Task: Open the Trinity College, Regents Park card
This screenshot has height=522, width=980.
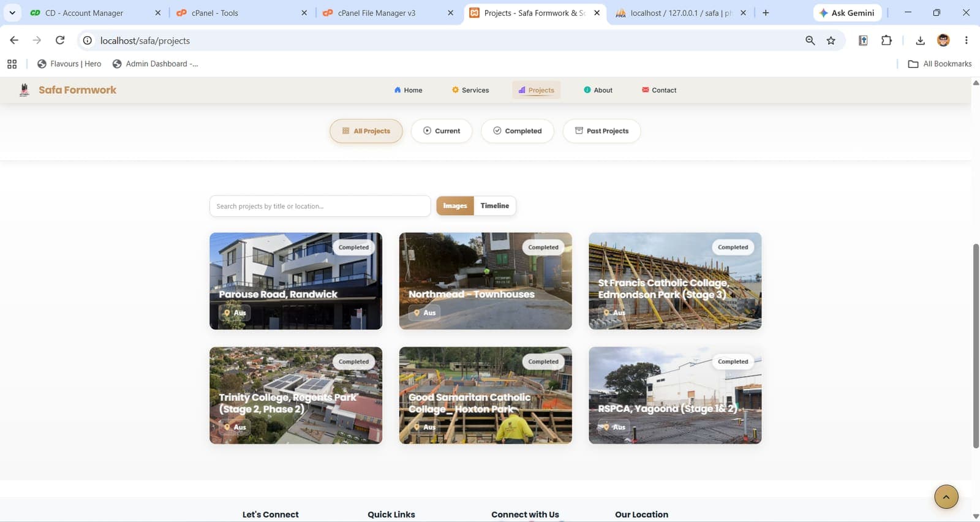Action: point(296,396)
